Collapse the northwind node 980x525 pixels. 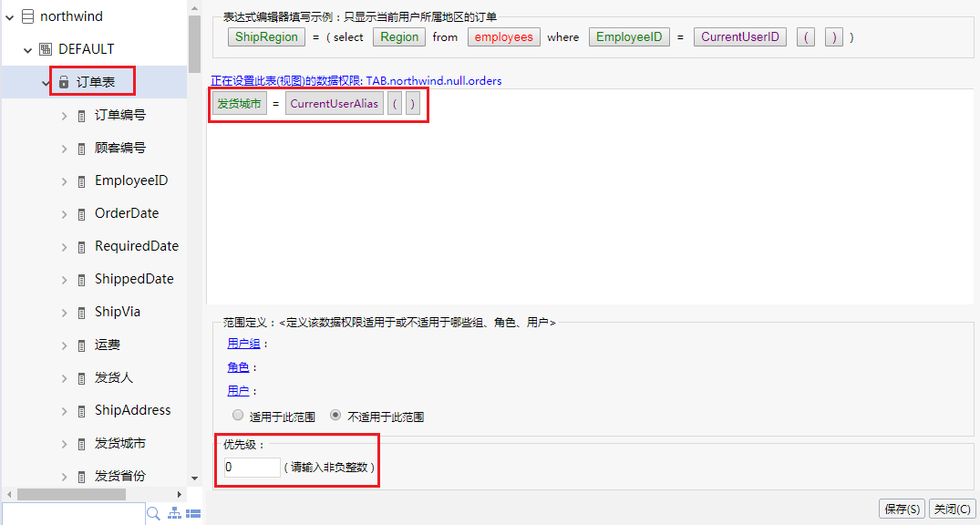coord(9,17)
